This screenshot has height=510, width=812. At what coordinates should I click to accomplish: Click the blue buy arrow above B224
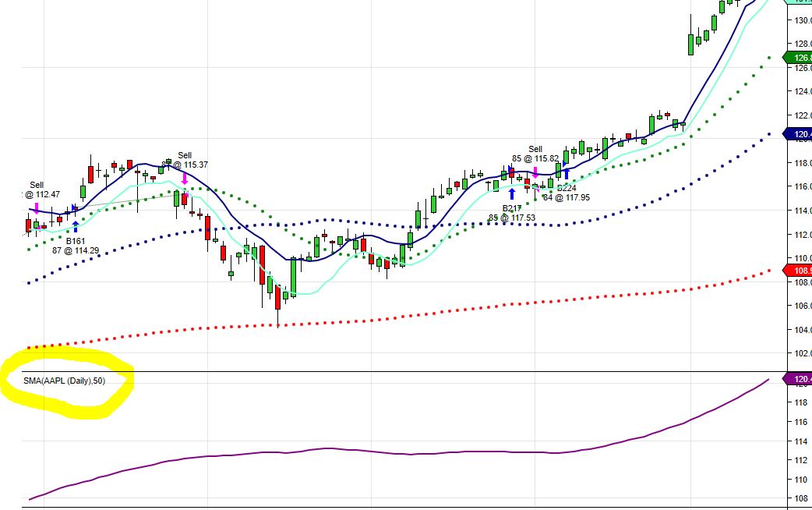(567, 173)
